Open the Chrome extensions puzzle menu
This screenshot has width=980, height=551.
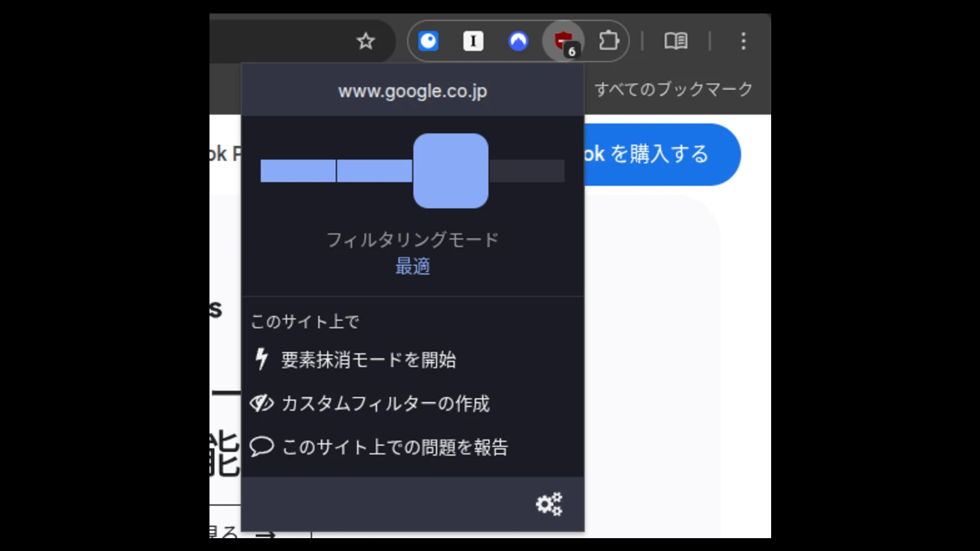608,41
